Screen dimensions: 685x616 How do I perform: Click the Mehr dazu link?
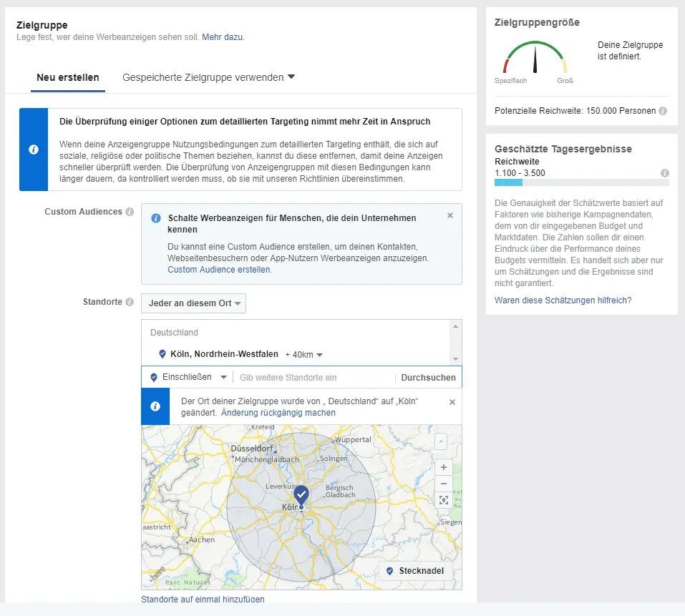coord(222,37)
